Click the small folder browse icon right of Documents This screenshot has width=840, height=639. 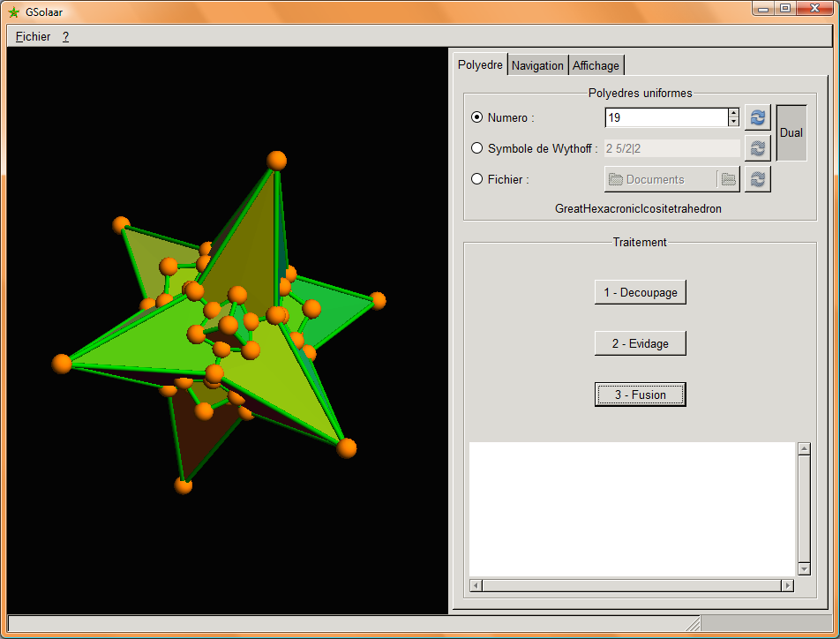point(728,179)
